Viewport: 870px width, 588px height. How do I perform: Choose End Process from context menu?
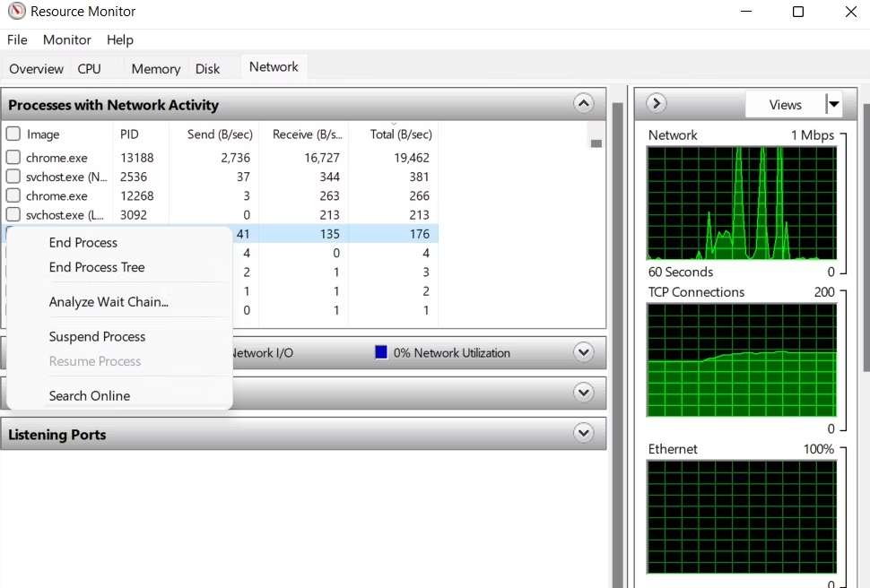click(x=83, y=243)
